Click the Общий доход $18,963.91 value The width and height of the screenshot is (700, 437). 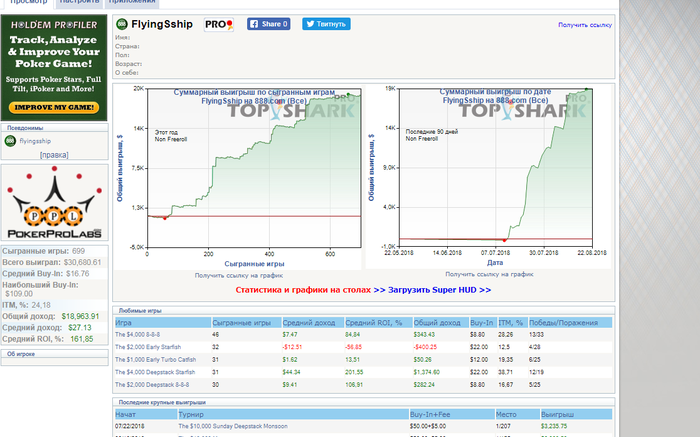80,316
